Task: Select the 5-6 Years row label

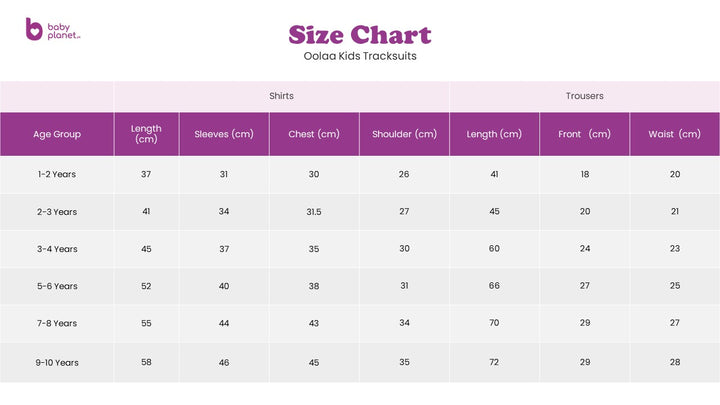Action: pos(57,286)
